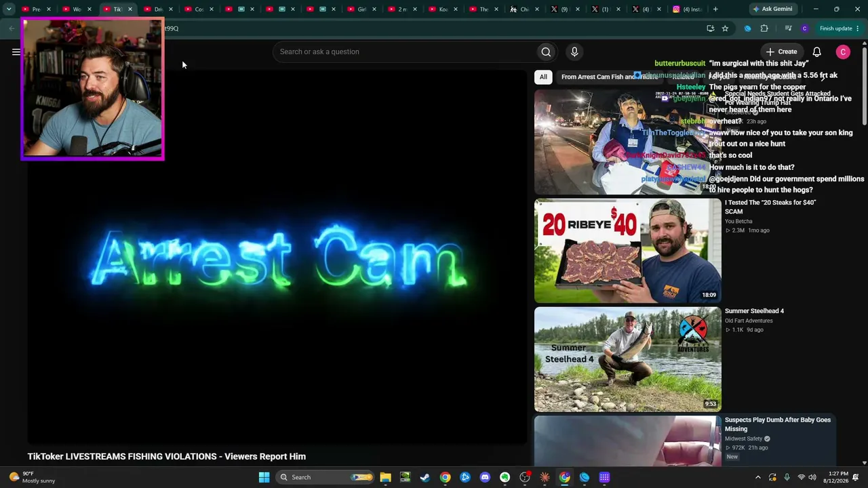This screenshot has width=868, height=488.
Task: Open the 20 Ribeye $40 video thumbnail
Action: click(x=628, y=251)
